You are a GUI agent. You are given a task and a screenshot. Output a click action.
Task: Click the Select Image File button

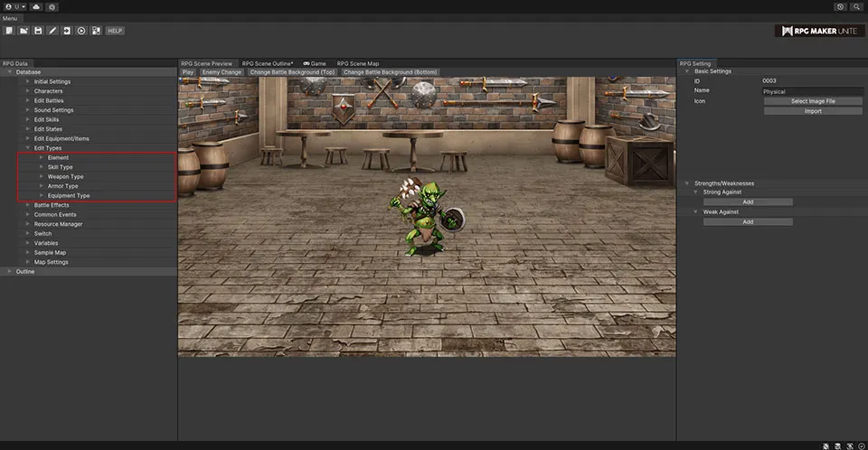click(x=813, y=101)
